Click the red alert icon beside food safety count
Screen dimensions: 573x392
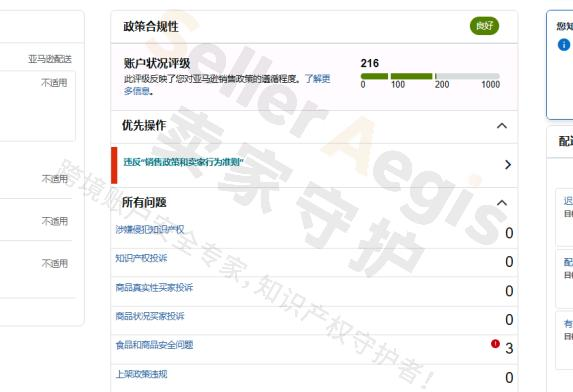[x=495, y=344]
